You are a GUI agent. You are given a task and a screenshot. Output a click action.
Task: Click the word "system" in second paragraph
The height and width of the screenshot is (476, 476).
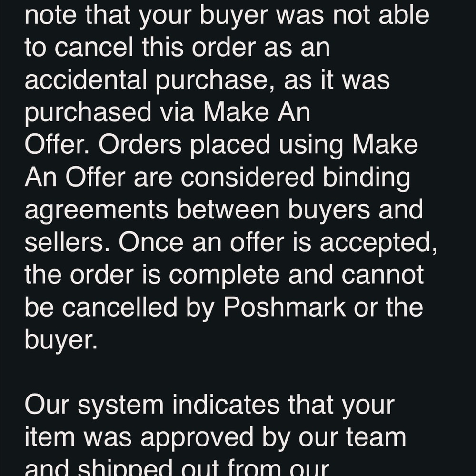tap(121, 405)
